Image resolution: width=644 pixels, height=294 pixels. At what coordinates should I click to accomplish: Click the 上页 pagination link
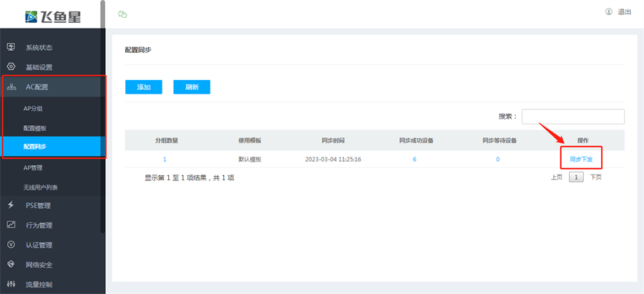[557, 177]
